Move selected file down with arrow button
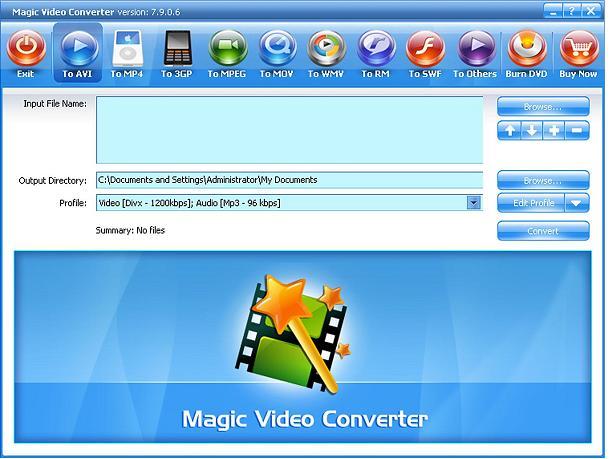The width and height of the screenshot is (612, 459). 532,131
